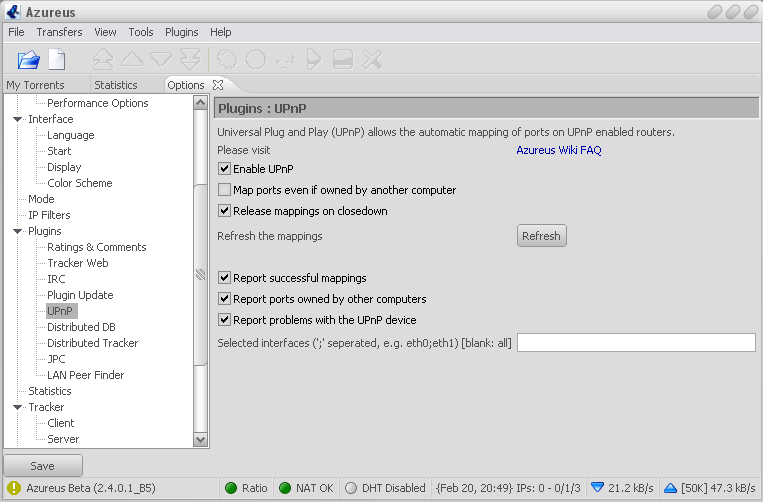Open the Transfers menu
763x502 pixels.
(59, 32)
